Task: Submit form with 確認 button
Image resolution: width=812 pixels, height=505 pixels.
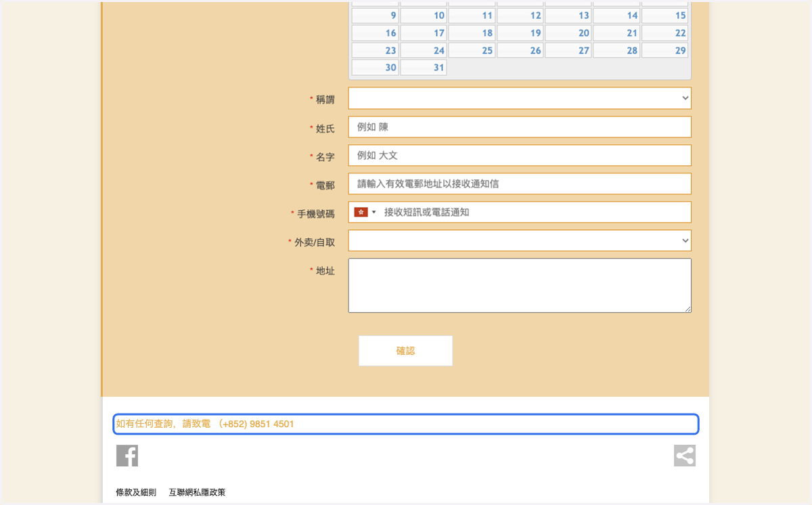Action: pyautogui.click(x=405, y=351)
